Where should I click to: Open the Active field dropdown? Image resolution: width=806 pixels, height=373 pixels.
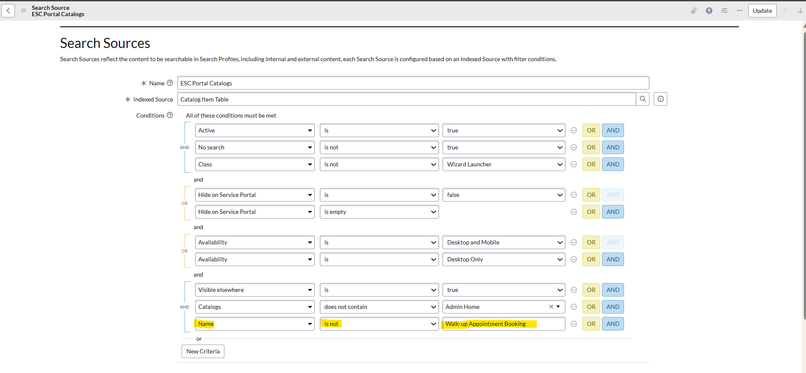coord(255,130)
